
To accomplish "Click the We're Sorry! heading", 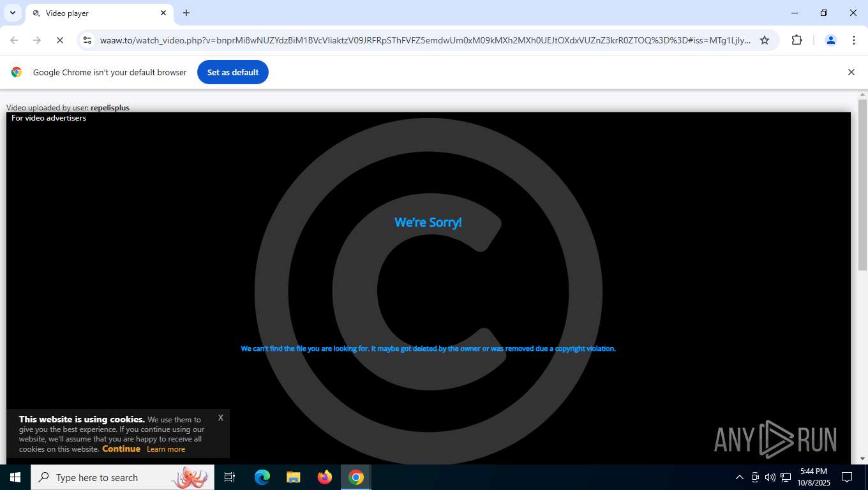I will tap(428, 222).
